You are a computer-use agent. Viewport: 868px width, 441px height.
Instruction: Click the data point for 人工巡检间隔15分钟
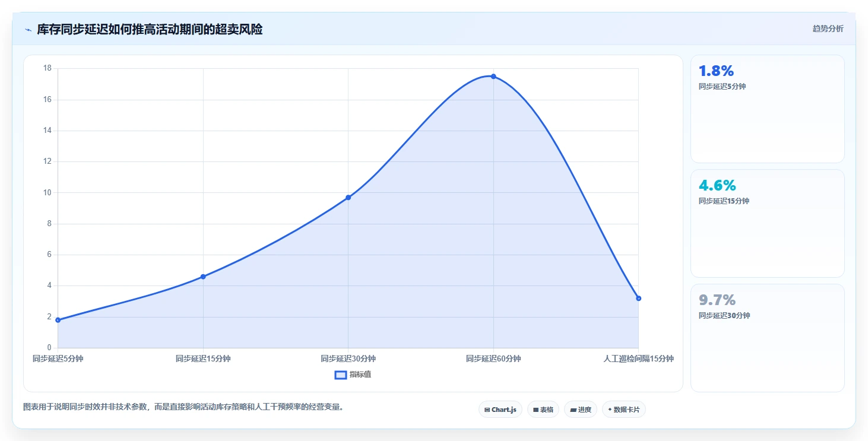tap(638, 299)
